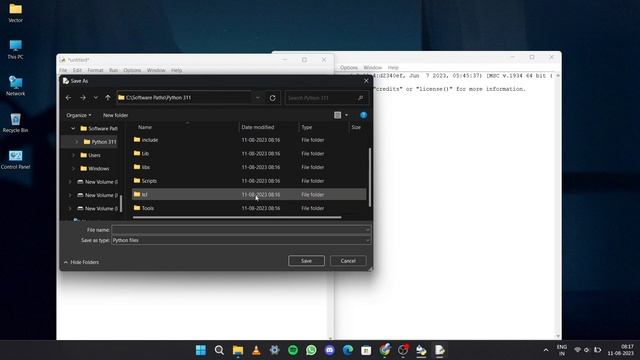Click the address bar path field
The height and width of the screenshot is (360, 640).
[x=184, y=98]
